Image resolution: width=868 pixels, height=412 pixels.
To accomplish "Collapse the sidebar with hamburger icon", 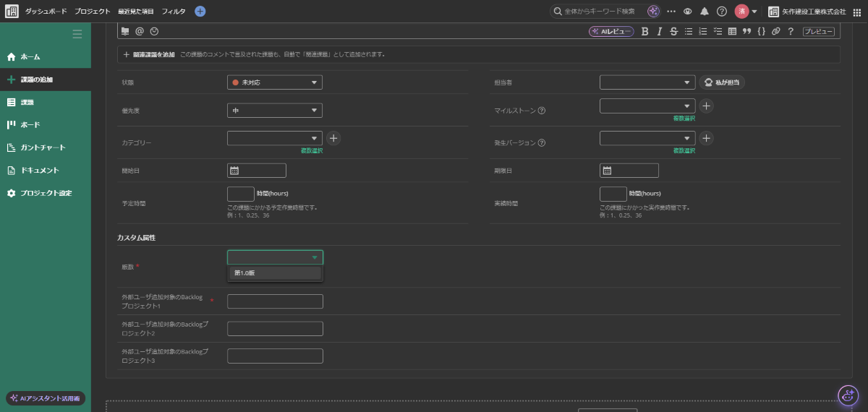I will coord(77,34).
